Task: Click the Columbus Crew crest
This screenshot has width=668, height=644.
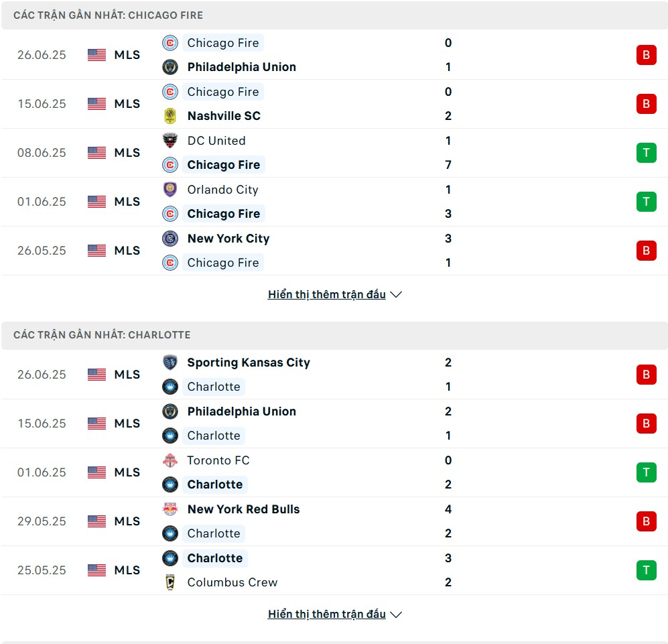Action: [170, 582]
